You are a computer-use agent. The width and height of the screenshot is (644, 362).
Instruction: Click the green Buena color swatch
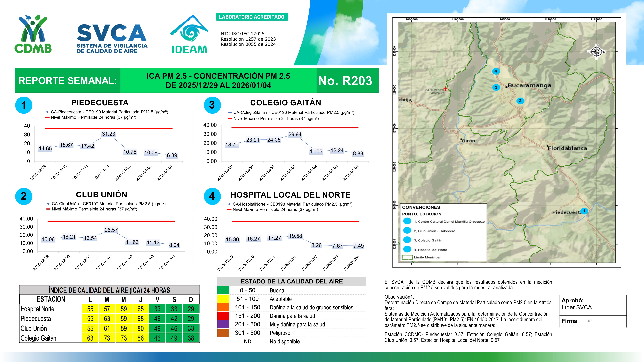pyautogui.click(x=223, y=290)
